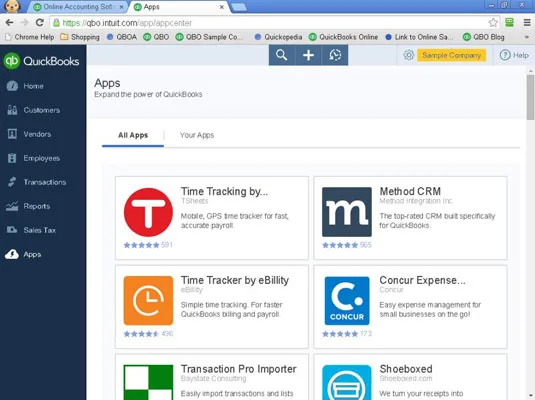This screenshot has width=535, height=400.
Task: Open Customers from the sidebar
Action: [42, 110]
